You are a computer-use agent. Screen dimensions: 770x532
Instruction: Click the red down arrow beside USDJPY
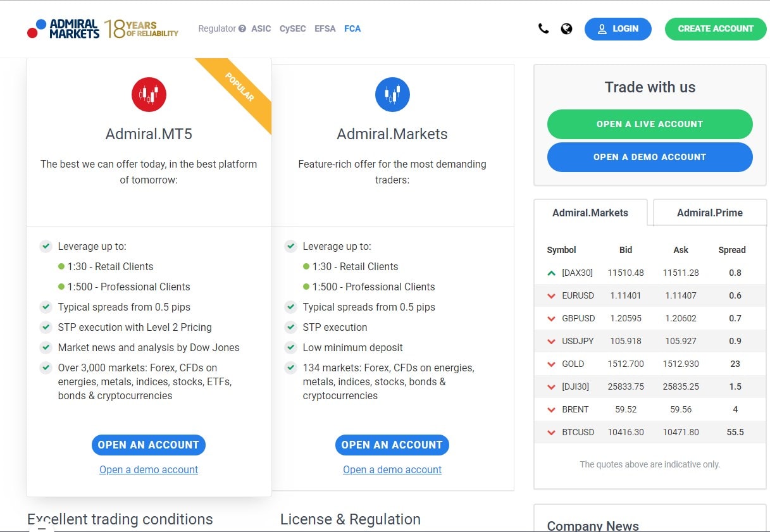(x=551, y=342)
